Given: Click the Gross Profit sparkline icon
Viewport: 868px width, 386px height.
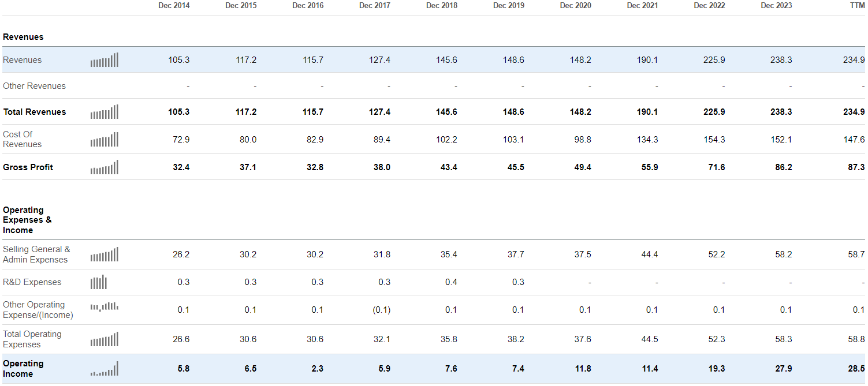Looking at the screenshot, I should [104, 167].
